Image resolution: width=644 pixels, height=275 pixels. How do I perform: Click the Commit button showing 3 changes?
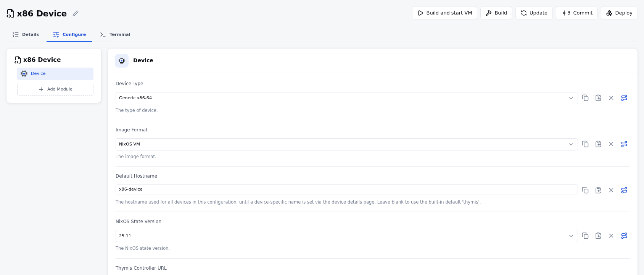(577, 13)
